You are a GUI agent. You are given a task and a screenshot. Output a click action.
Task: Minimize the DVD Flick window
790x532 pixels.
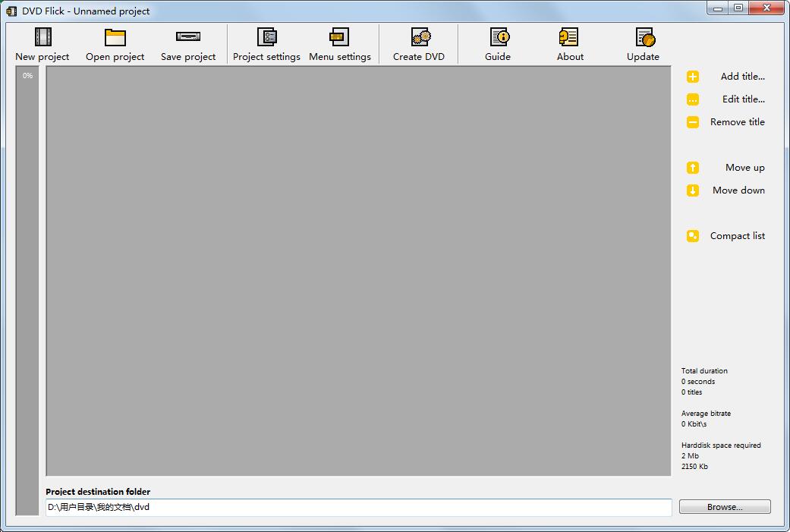pyautogui.click(x=718, y=8)
